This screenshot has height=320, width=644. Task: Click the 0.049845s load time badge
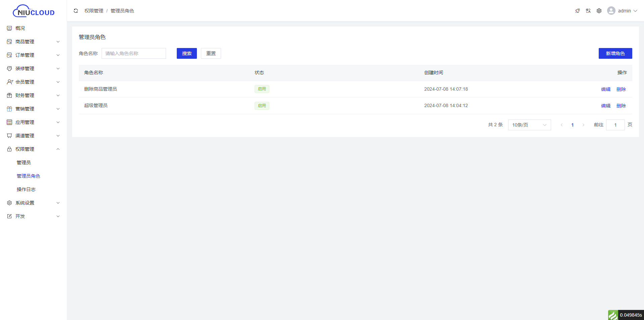click(x=631, y=315)
